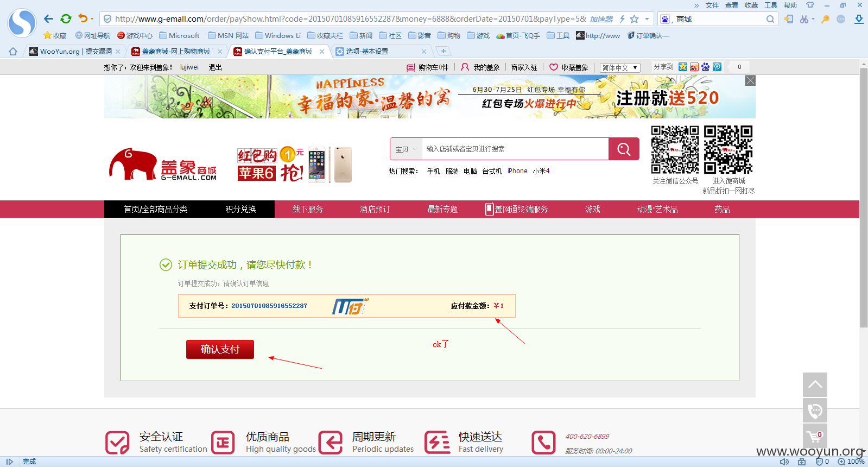Viewport: 868px width, 467px height.
Task: Click the back-to-top chevron button
Action: (815, 384)
